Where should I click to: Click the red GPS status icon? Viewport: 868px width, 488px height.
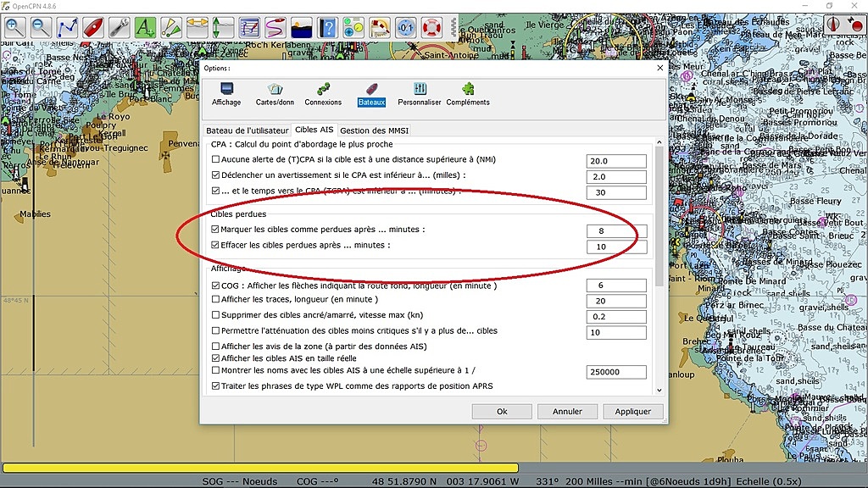point(856,25)
